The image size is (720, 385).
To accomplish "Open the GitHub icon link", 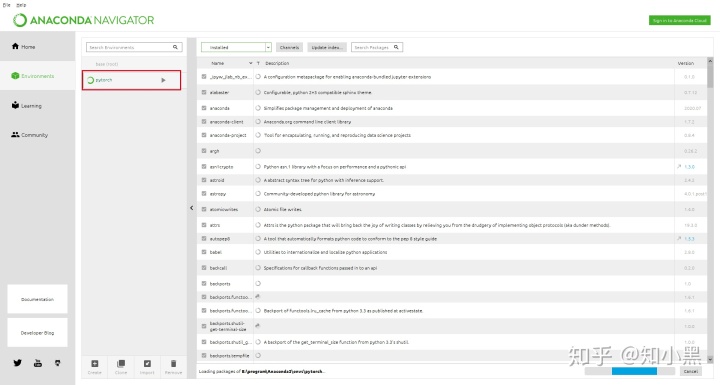I will (57, 363).
